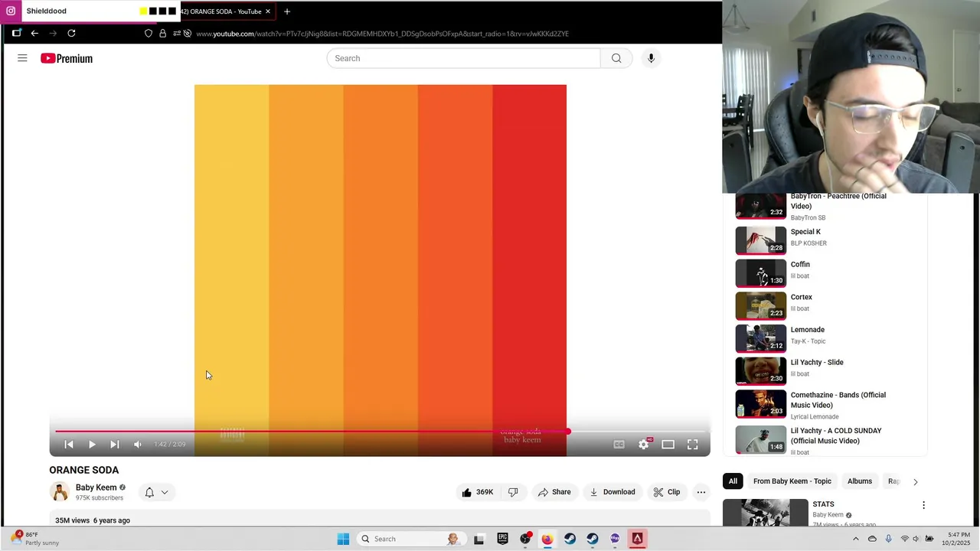980x551 pixels.
Task: Like the ORANGE SODA video
Action: pyautogui.click(x=478, y=492)
